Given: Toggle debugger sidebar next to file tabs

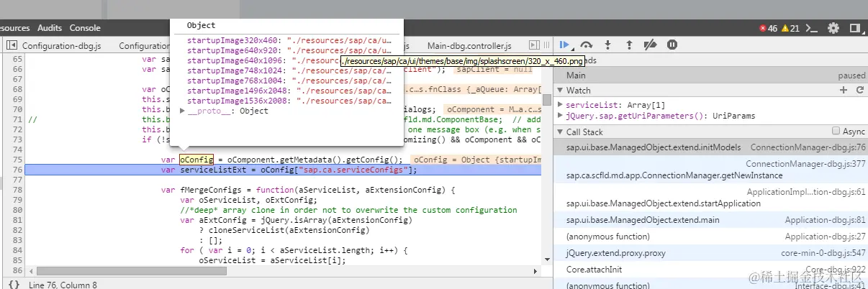Looking at the screenshot, I should (534, 45).
